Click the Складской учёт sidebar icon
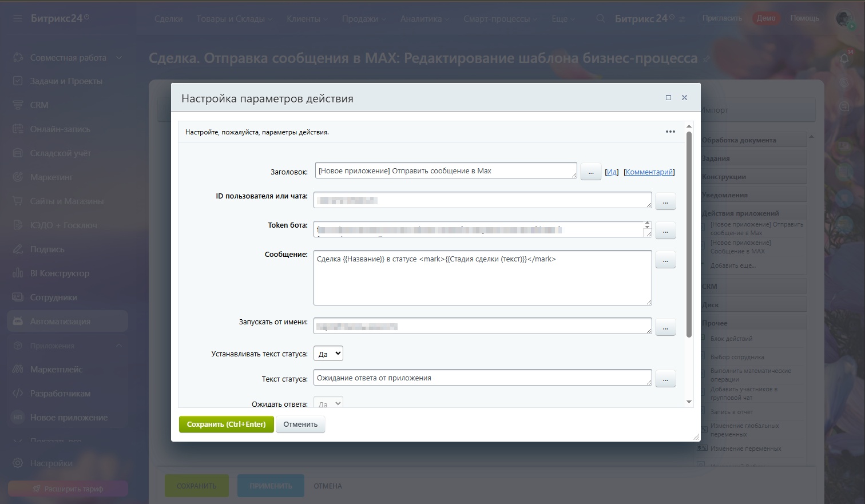 pos(18,153)
